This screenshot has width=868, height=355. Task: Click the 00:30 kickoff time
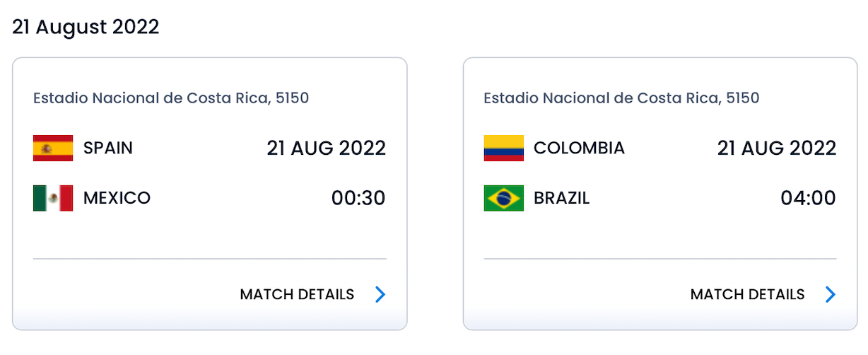coord(358,198)
